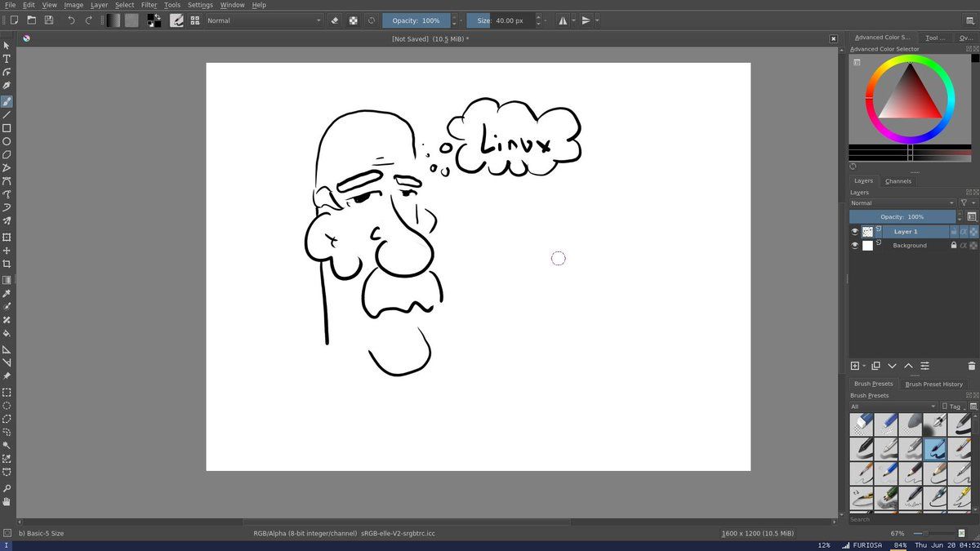Close the '[Not Saved]' document tab

pyautogui.click(x=833, y=38)
